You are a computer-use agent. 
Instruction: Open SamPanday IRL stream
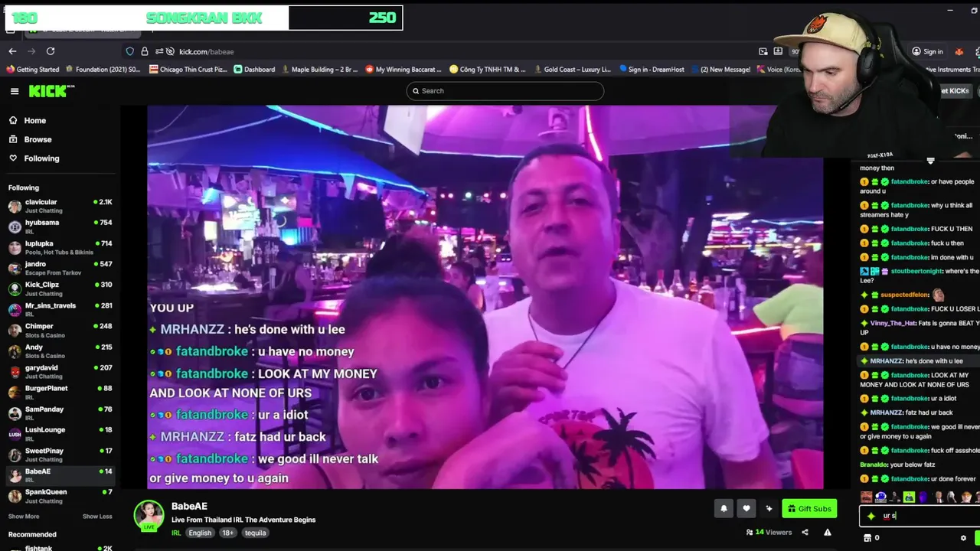pos(60,413)
